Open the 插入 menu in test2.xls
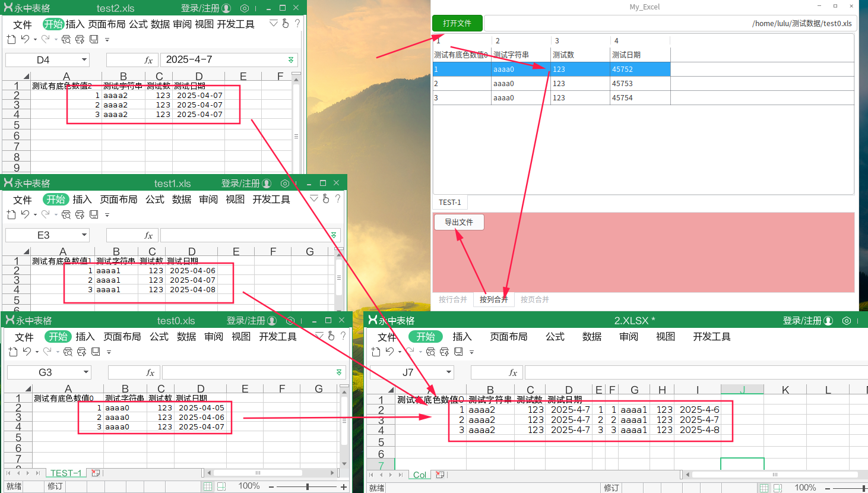This screenshot has height=493, width=868. 75,24
